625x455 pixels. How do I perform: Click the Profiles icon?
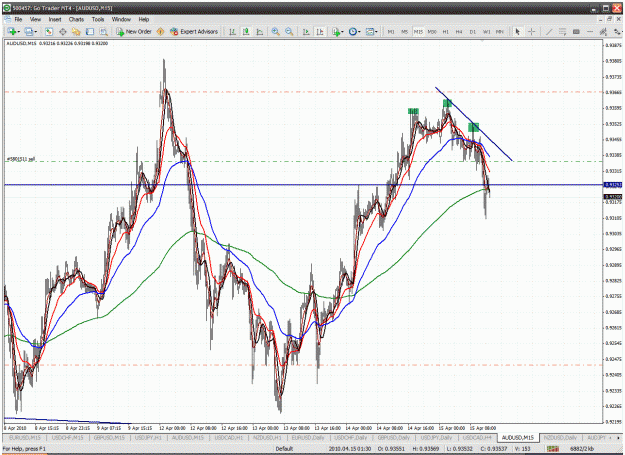(x=29, y=31)
